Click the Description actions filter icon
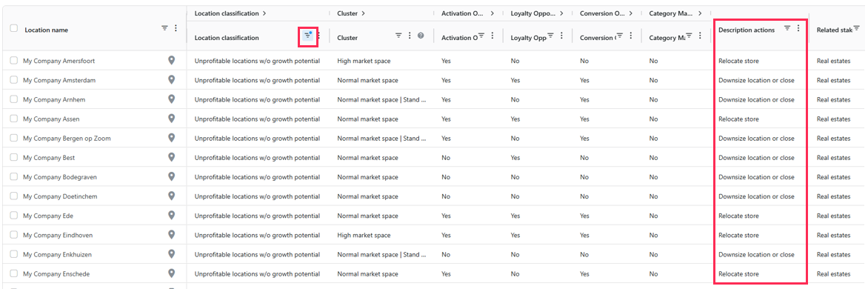Viewport: 868px width, 289px height. [x=787, y=28]
